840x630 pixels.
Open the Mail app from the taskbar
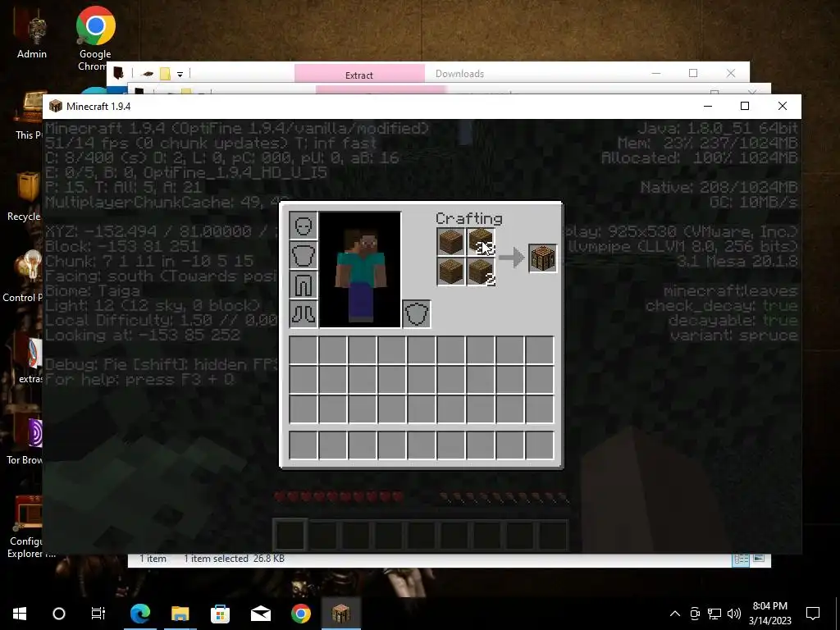260,614
